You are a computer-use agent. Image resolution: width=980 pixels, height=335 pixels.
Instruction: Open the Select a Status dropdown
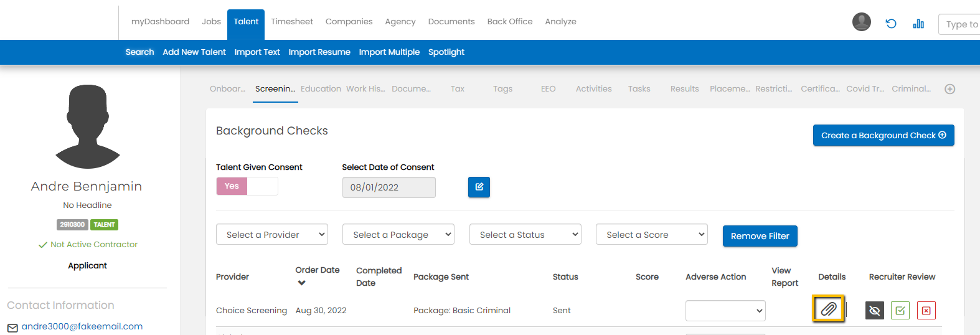[x=525, y=235]
